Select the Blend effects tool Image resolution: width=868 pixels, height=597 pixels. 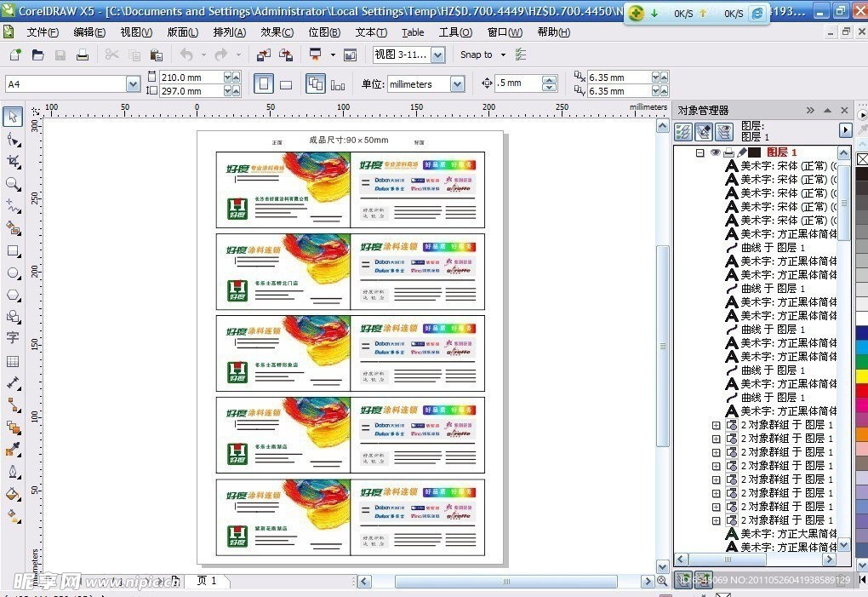click(14, 428)
